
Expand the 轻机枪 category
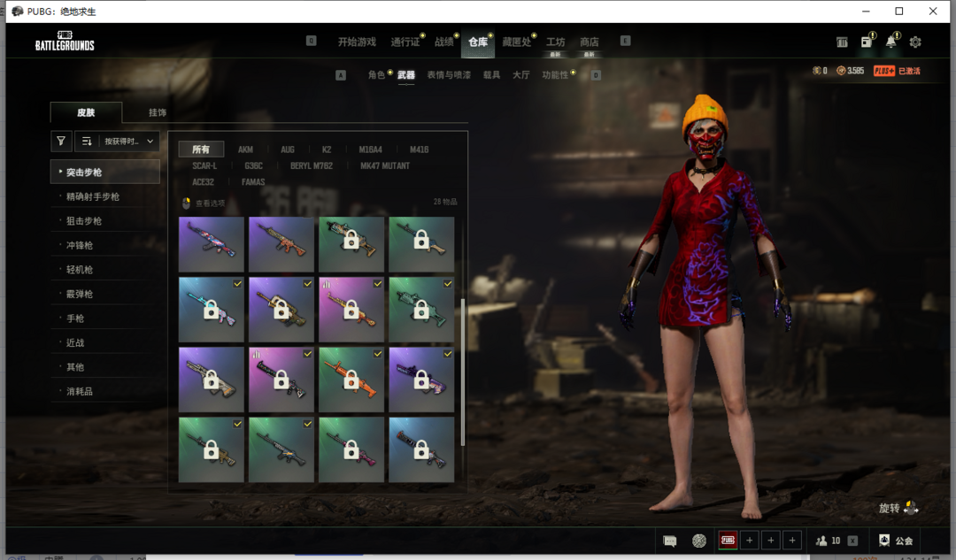104,269
